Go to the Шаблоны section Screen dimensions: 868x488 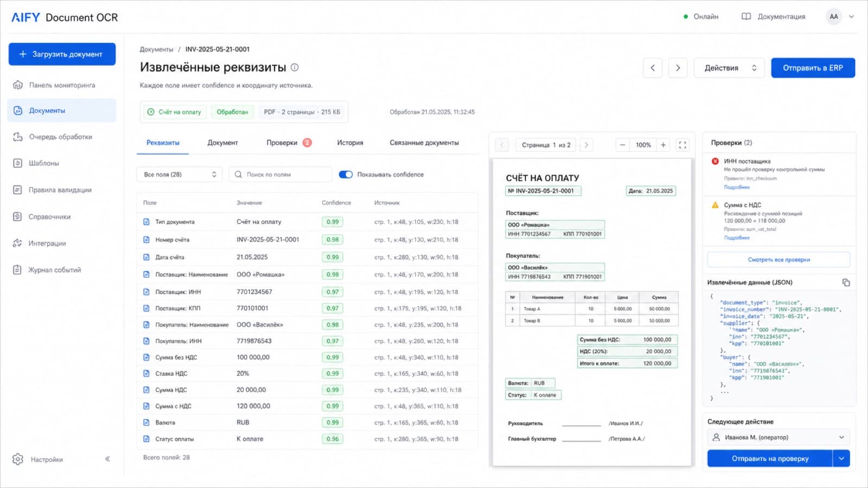click(62, 163)
